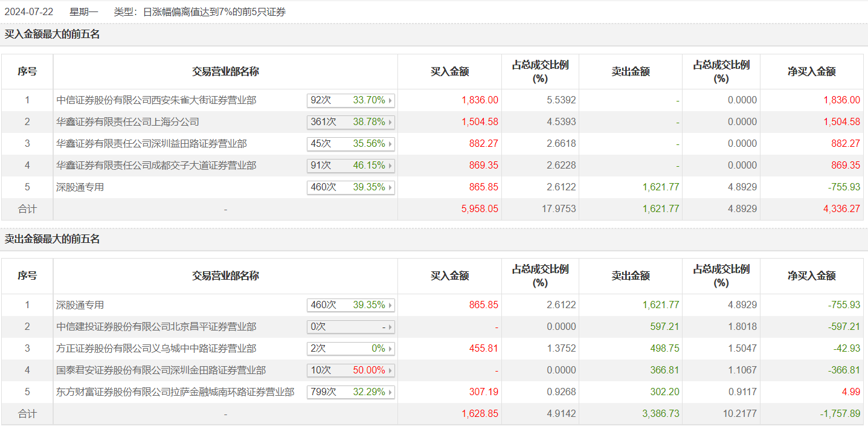Click the 2.6228 ratio cell
The height and width of the screenshot is (429, 868).
pos(562,166)
